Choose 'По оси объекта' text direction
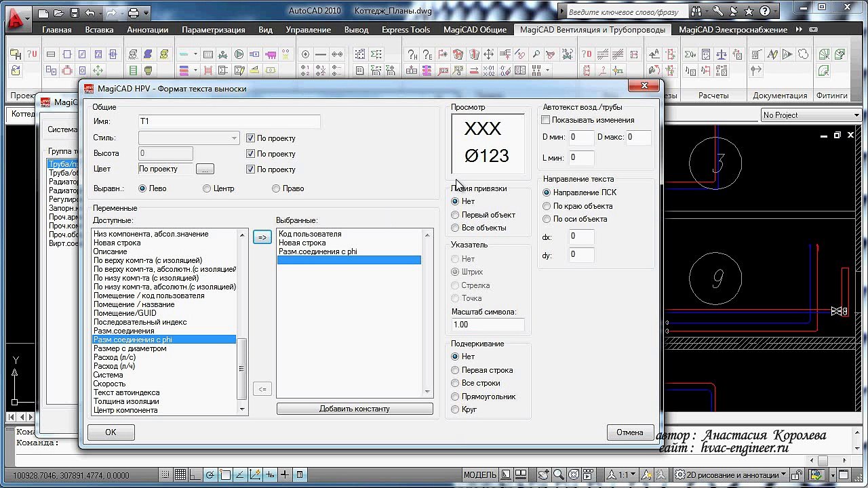The image size is (868, 488). click(x=547, y=219)
